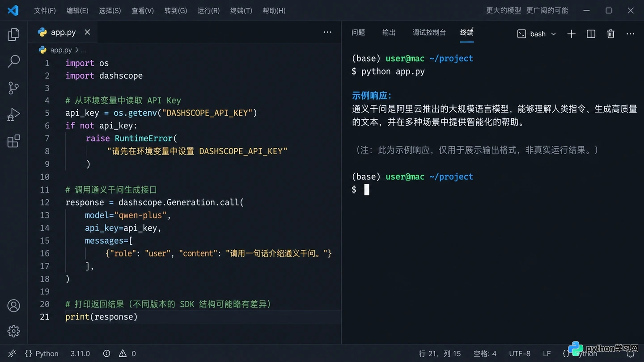Create a new terminal with the plus icon
Viewport: 644px width, 362px height.
click(571, 34)
